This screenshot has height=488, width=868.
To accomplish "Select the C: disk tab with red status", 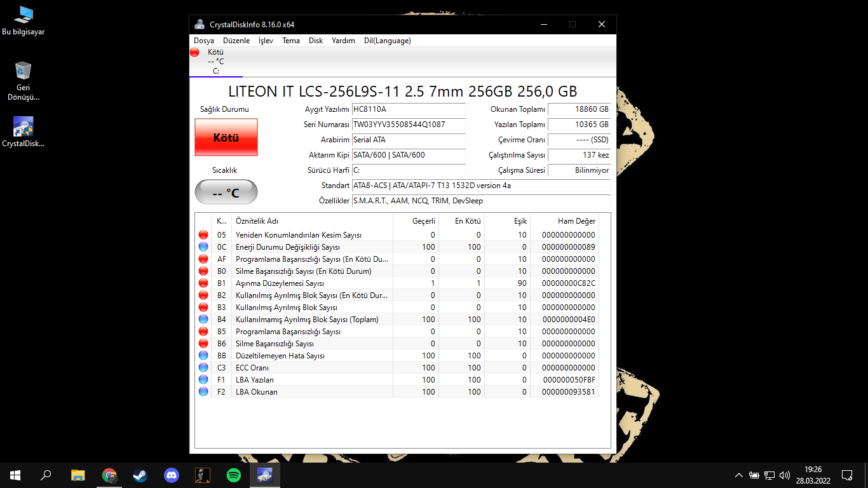I will click(x=215, y=62).
